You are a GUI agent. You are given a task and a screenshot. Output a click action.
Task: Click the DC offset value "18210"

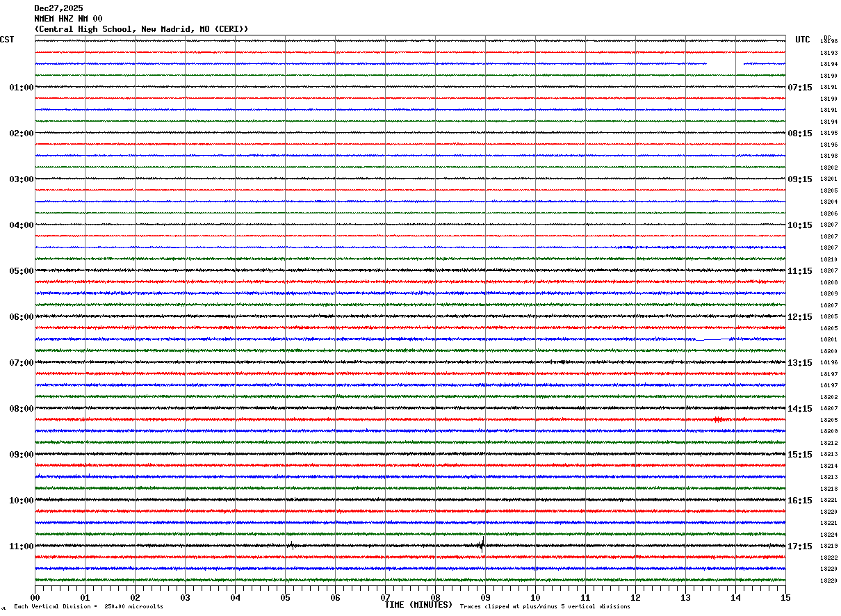(x=828, y=259)
